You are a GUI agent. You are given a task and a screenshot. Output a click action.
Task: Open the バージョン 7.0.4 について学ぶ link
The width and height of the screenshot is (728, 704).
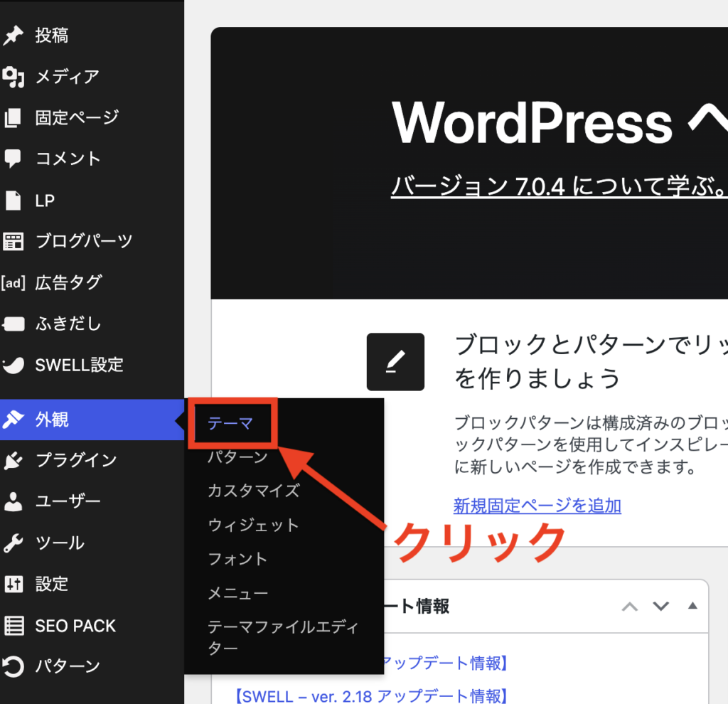tap(559, 186)
